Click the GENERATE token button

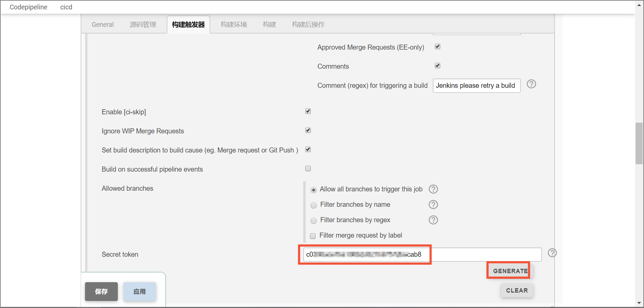coord(510,271)
